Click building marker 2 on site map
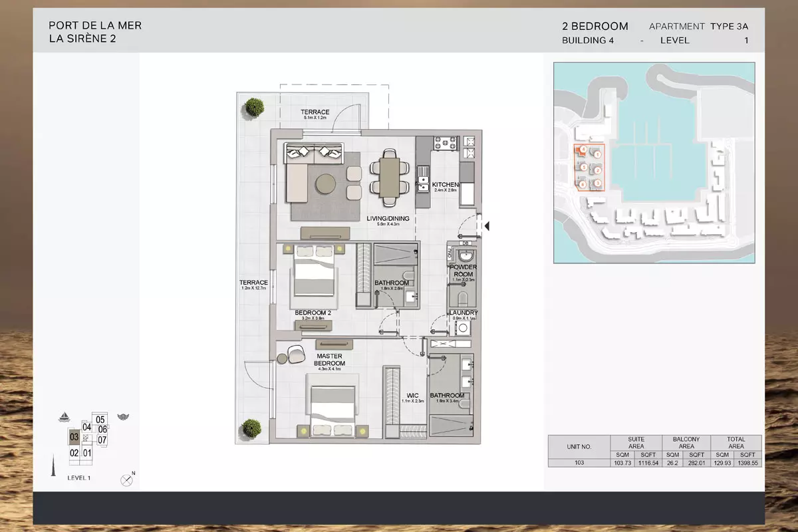Image resolution: width=798 pixels, height=532 pixels. coord(597,171)
